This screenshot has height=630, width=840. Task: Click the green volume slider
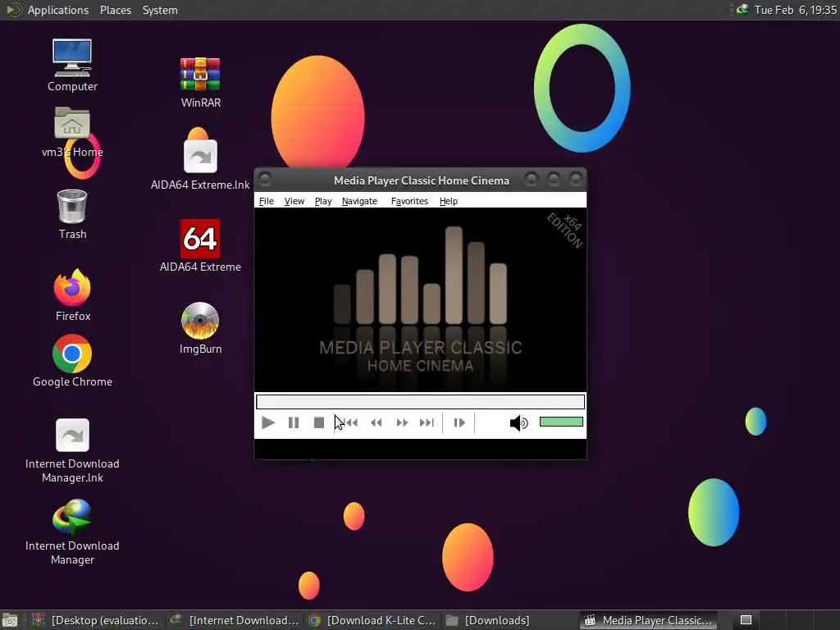[561, 422]
